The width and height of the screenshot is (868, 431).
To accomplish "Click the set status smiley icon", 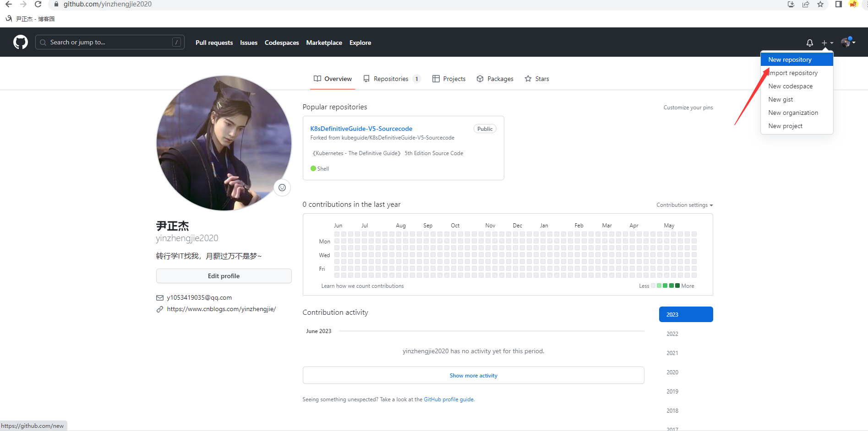I will [x=282, y=188].
